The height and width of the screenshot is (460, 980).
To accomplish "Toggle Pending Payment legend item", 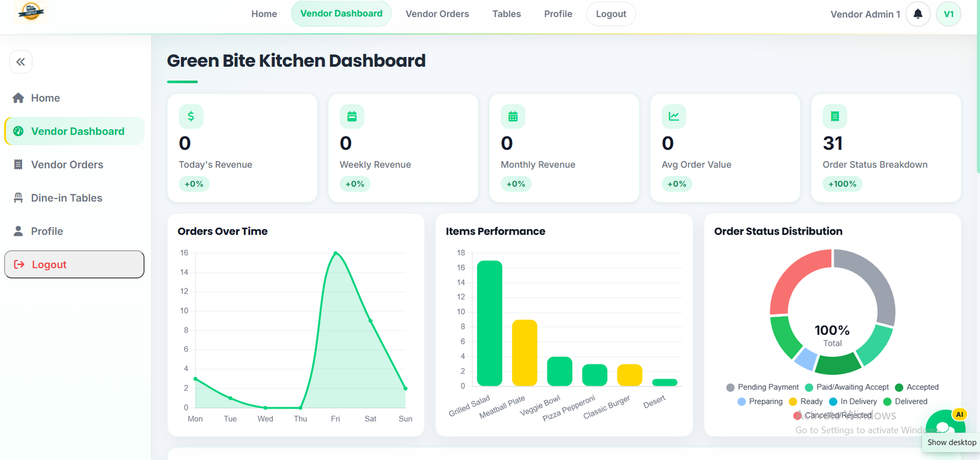I will click(762, 387).
